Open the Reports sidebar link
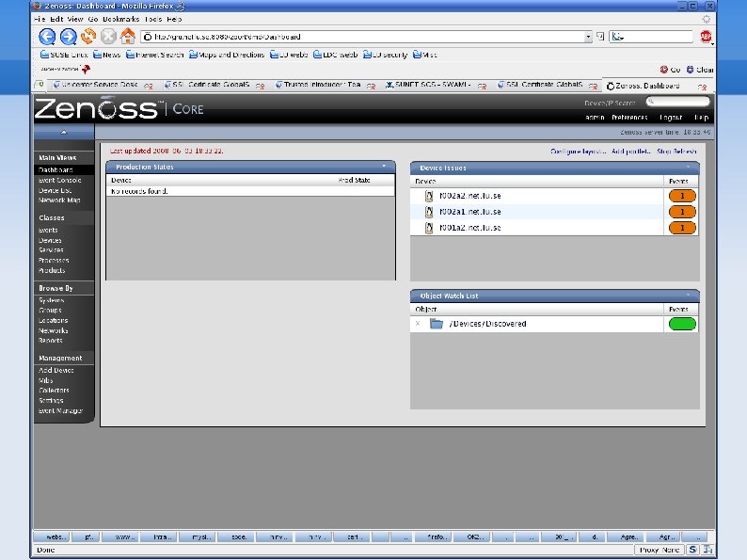Screen dimensions: 747x560 click(x=50, y=341)
